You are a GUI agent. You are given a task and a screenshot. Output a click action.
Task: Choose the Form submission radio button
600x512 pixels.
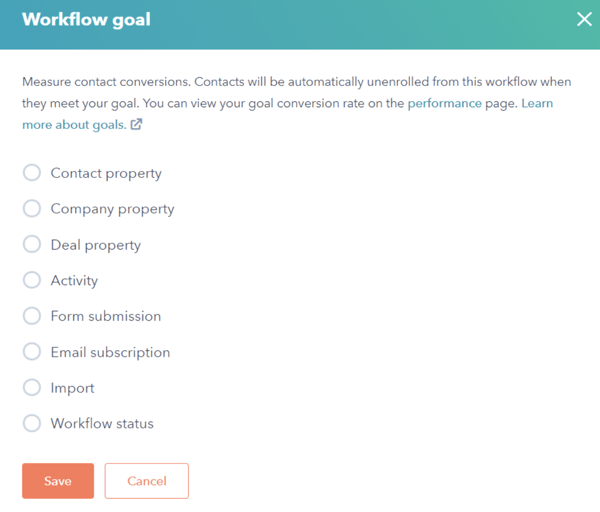[x=32, y=316]
